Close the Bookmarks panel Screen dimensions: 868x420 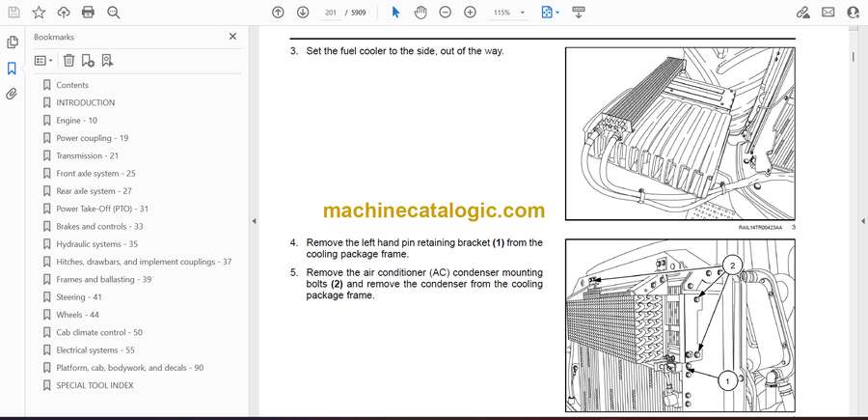[232, 37]
